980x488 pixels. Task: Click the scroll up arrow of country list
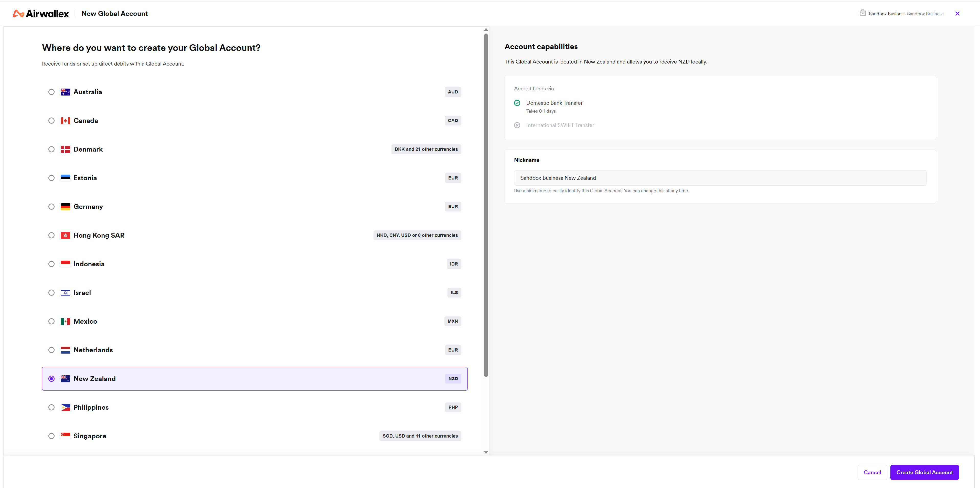(486, 30)
